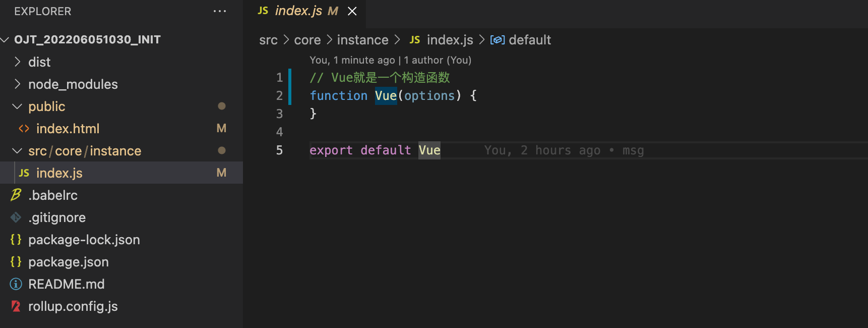Click the 'options' parameter

pos(429,96)
